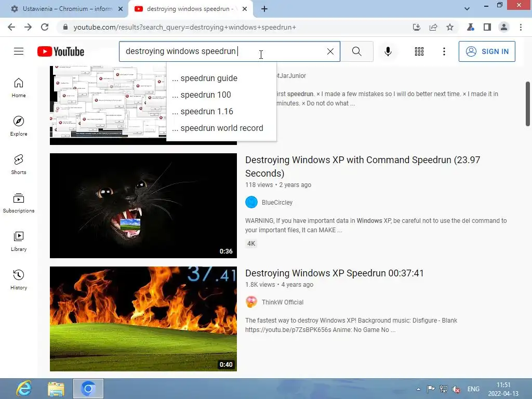Open Shorts in the sidebar
Viewport: 532px width, 399px height.
pos(19,165)
